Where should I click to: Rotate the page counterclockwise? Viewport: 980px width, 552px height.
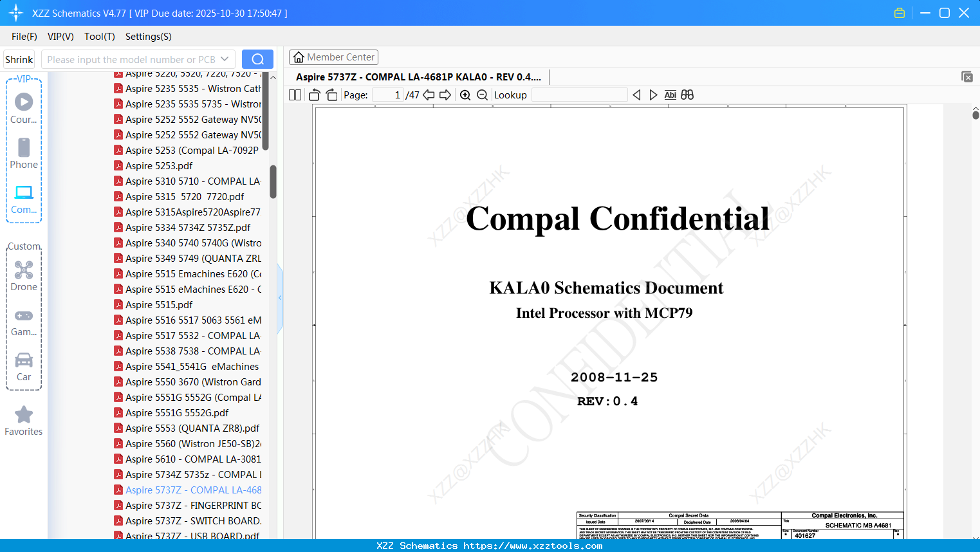(315, 95)
